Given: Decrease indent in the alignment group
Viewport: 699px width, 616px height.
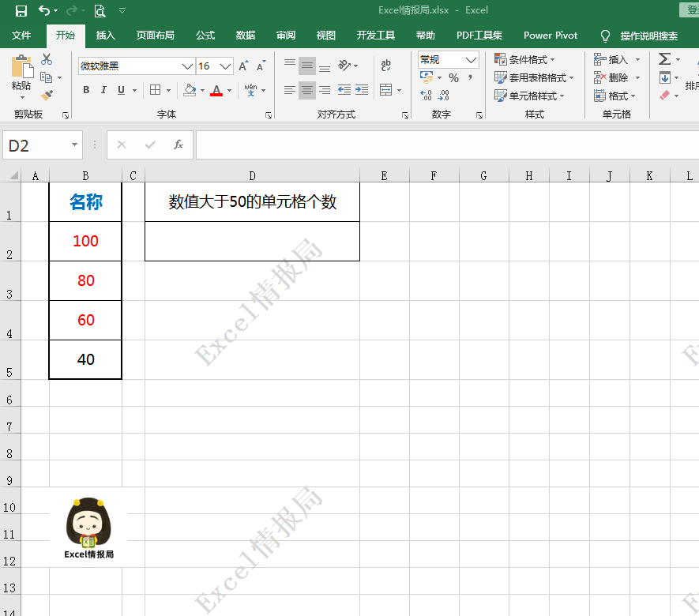Looking at the screenshot, I should coord(344,90).
